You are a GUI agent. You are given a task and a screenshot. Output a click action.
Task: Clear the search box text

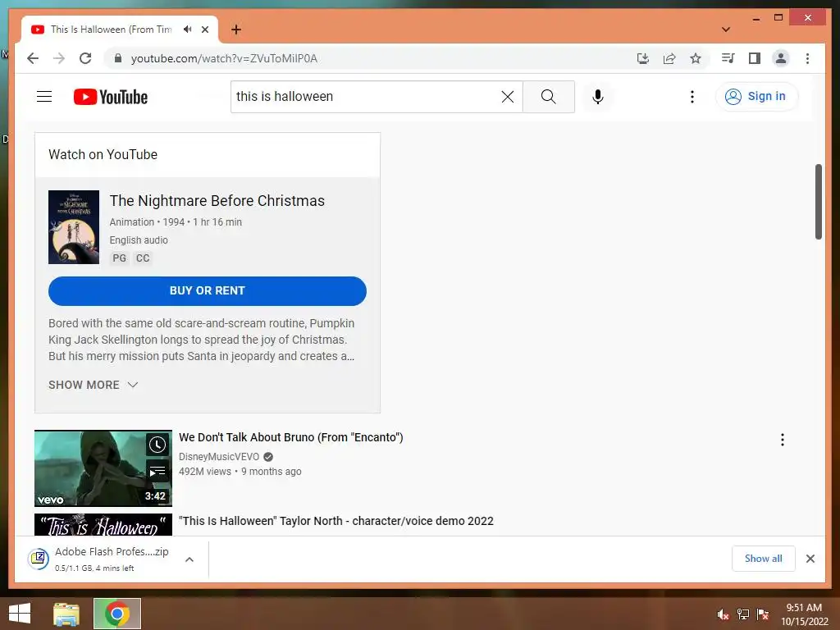click(x=507, y=97)
